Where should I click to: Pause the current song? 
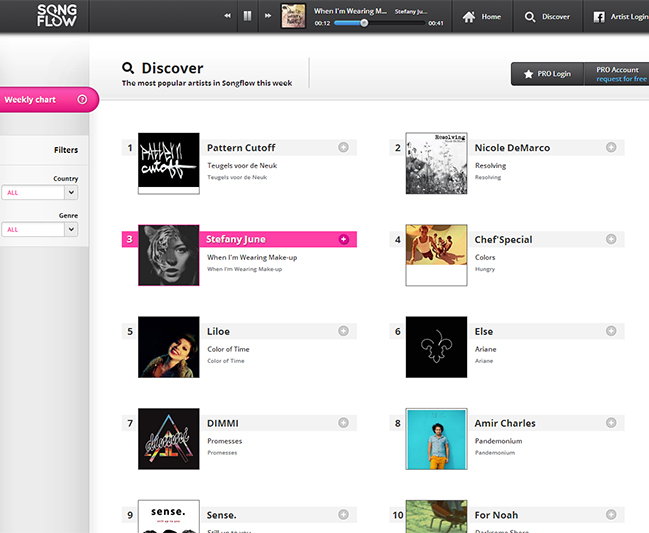click(x=248, y=16)
